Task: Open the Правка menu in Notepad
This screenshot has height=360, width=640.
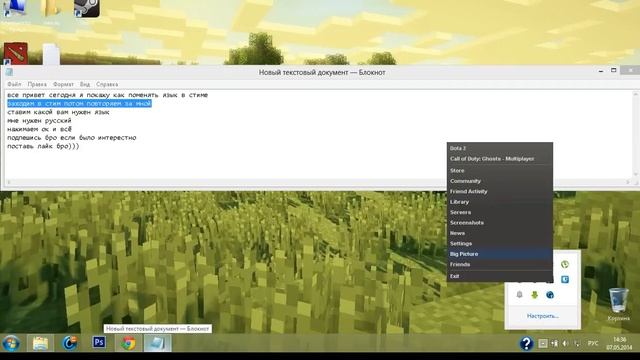Action: coord(37,84)
